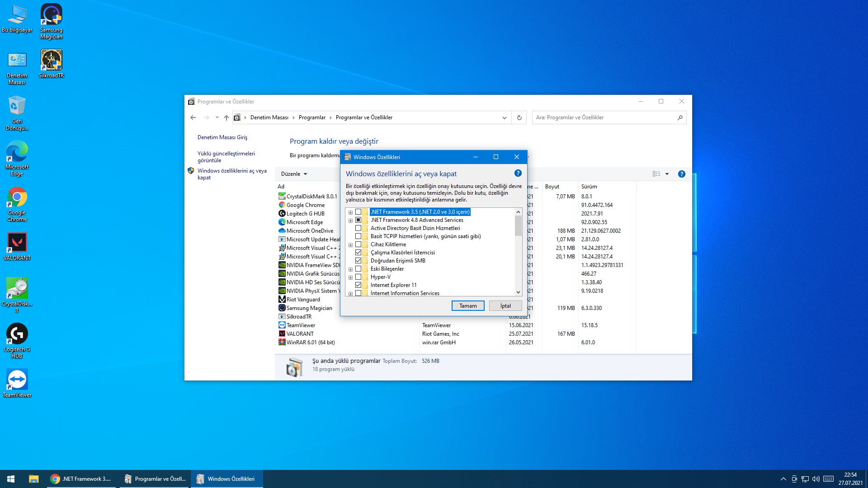
Task: Toggle the Hyper-V checkbox
Action: click(359, 277)
